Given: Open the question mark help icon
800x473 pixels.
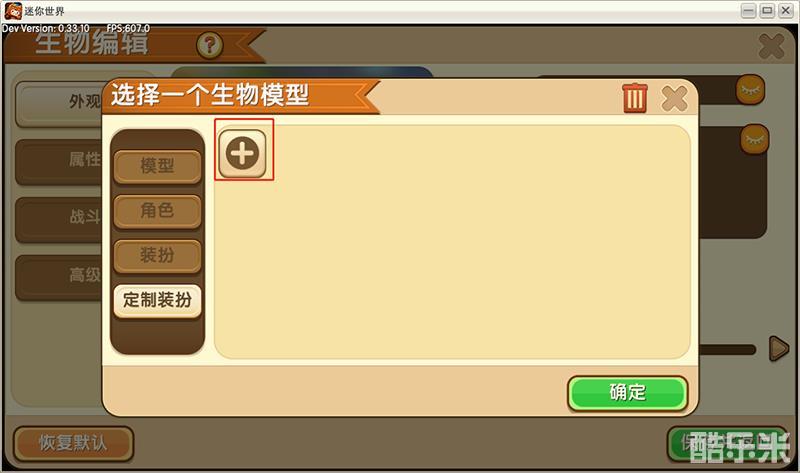Looking at the screenshot, I should pos(210,45).
